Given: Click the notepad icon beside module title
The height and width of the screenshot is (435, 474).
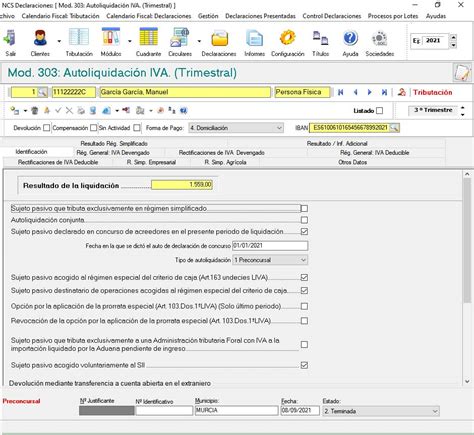Looking at the screenshot, I should (462, 72).
